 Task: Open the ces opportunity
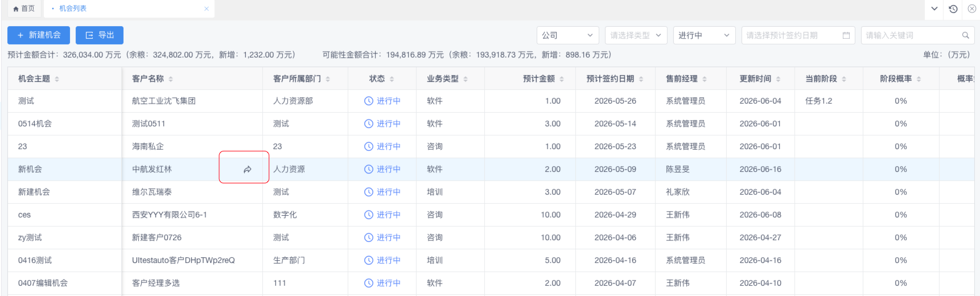pos(24,215)
